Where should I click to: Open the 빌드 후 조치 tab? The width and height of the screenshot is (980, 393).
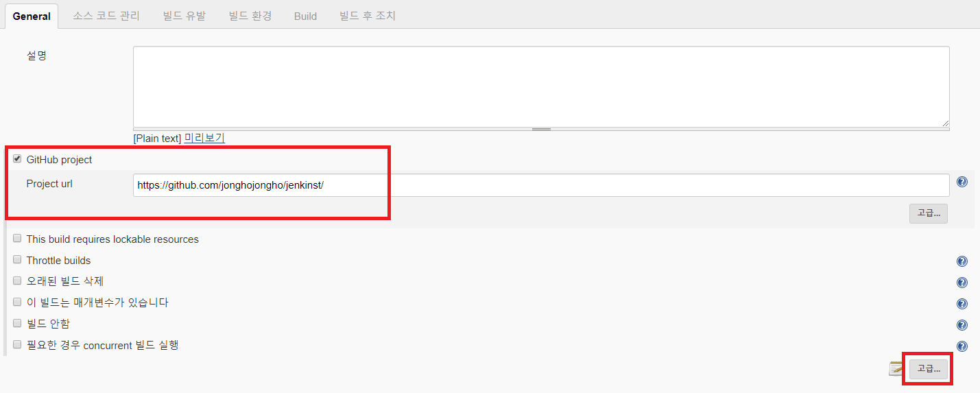click(368, 15)
